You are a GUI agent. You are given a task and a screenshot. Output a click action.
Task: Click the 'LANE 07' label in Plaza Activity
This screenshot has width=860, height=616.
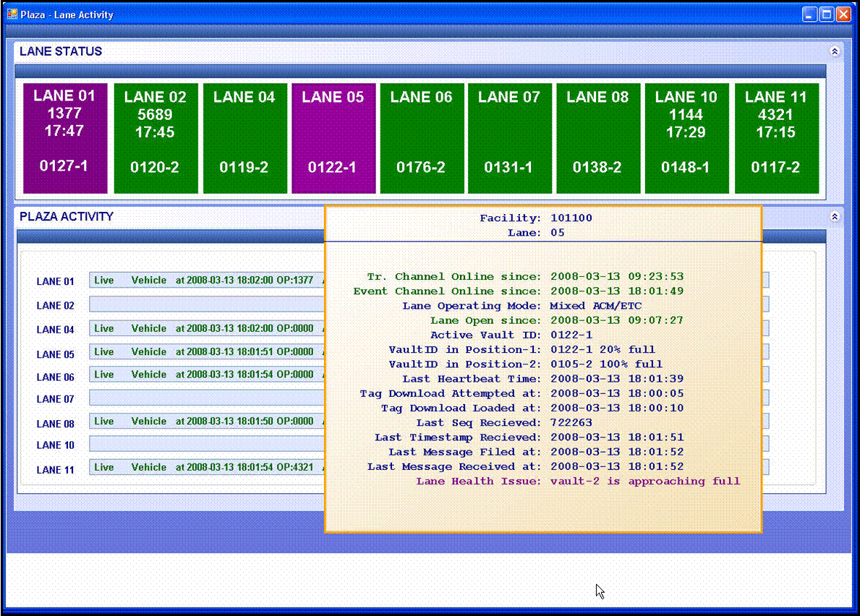[x=55, y=400]
